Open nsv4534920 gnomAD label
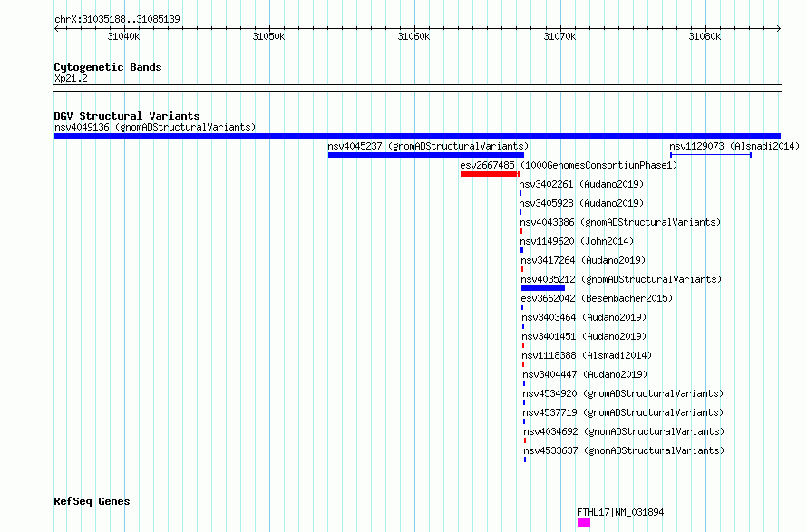This screenshot has width=807, height=532. click(x=623, y=393)
